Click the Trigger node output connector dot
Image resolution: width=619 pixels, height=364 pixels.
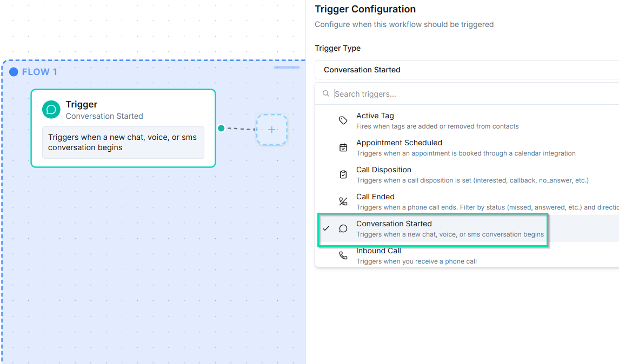coord(221,128)
